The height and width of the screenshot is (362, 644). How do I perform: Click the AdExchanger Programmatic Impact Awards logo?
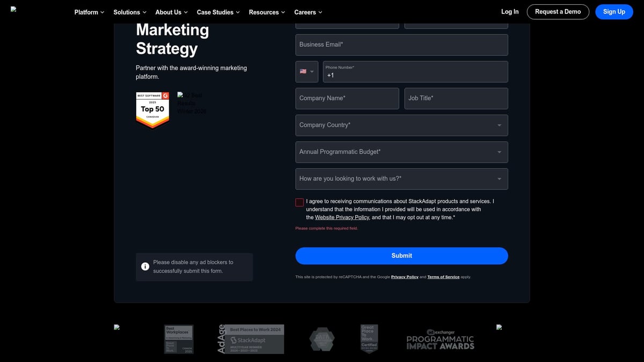(441, 338)
